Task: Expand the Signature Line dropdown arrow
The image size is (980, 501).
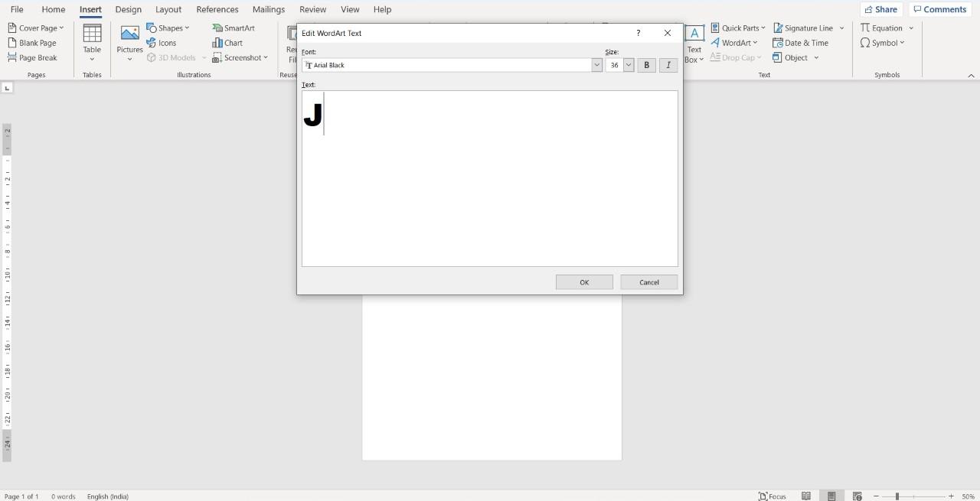Action: (x=841, y=28)
